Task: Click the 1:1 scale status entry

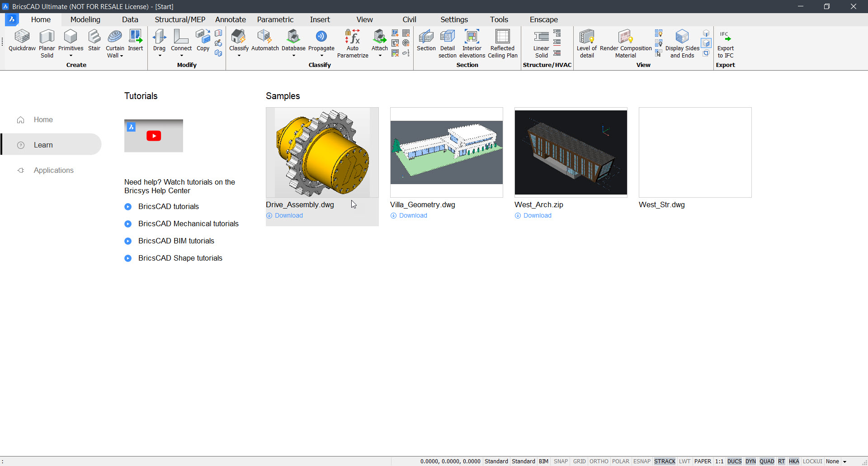Action: coord(719,461)
